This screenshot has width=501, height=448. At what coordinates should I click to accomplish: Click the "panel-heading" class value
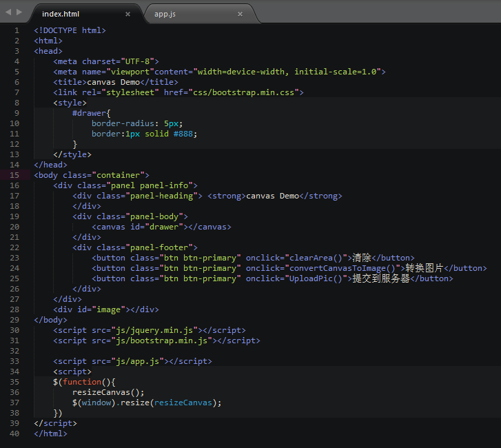pos(161,196)
